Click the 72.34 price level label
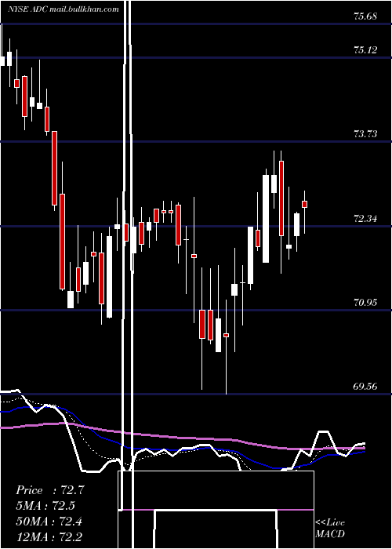Screen dimensions: 392x549 [365, 219]
